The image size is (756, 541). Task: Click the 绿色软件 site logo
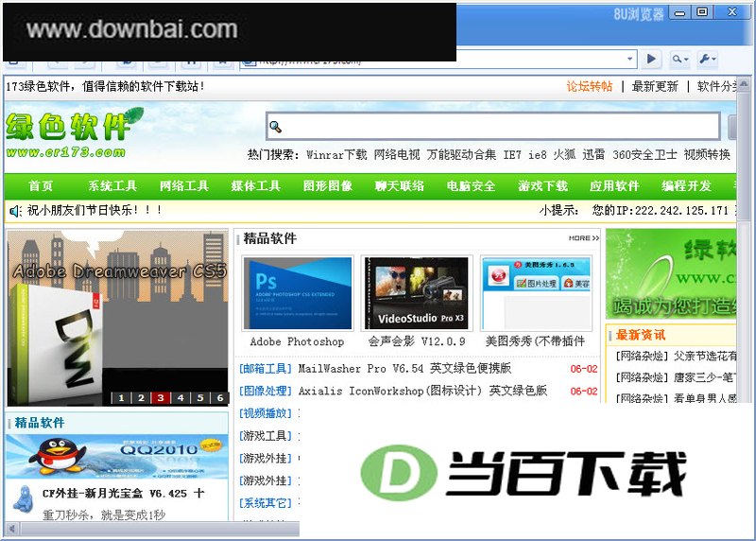click(x=75, y=132)
